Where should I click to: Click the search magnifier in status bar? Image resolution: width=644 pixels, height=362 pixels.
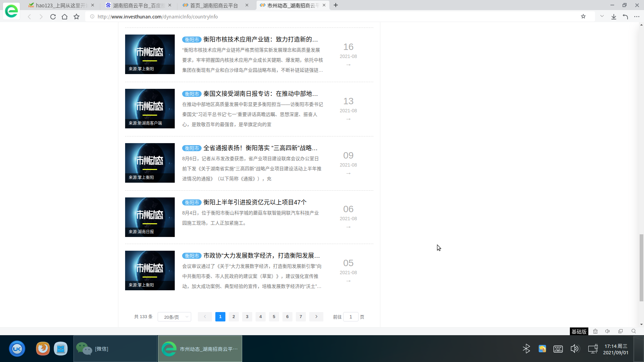(634, 331)
